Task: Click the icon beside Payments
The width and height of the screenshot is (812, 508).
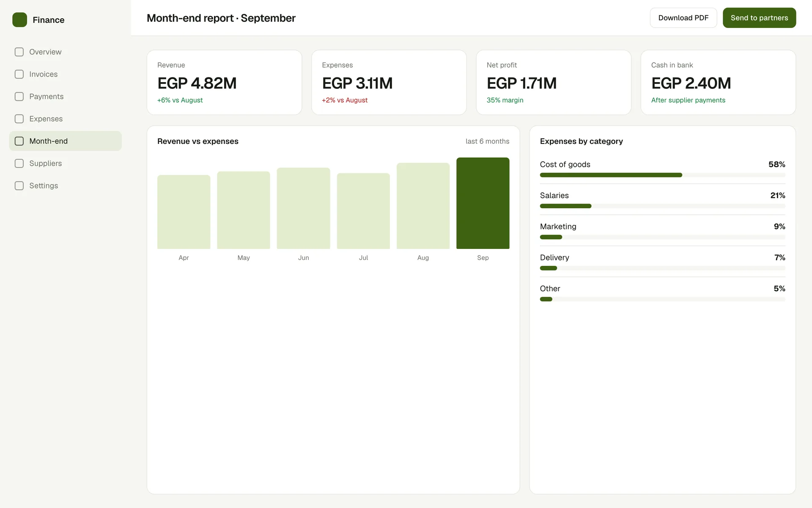Action: point(19,97)
